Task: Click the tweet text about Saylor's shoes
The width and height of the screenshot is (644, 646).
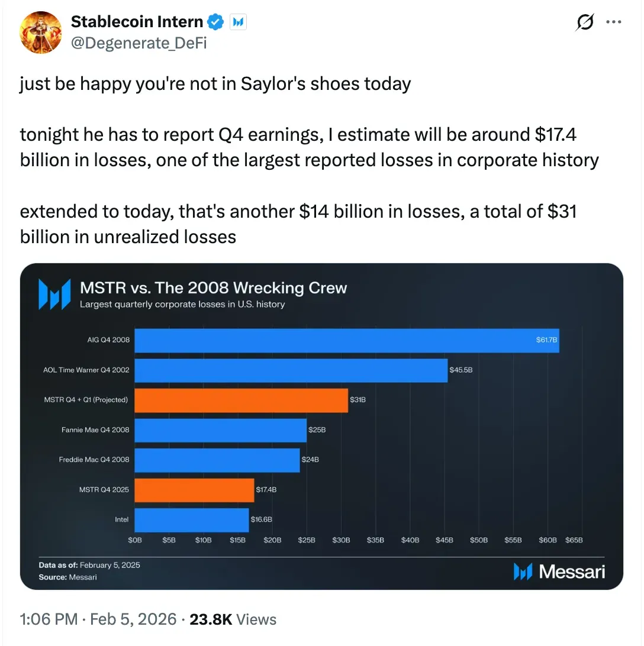Action: (x=215, y=84)
